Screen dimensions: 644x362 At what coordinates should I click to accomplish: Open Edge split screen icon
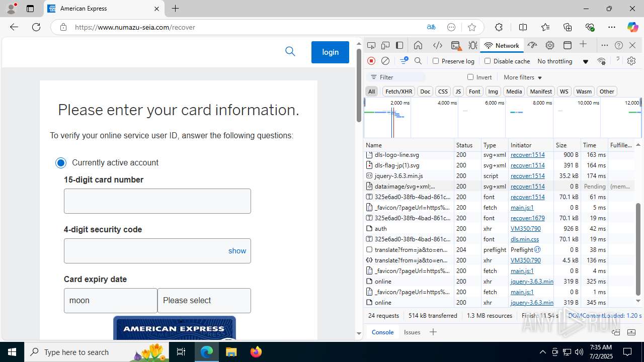point(523,27)
